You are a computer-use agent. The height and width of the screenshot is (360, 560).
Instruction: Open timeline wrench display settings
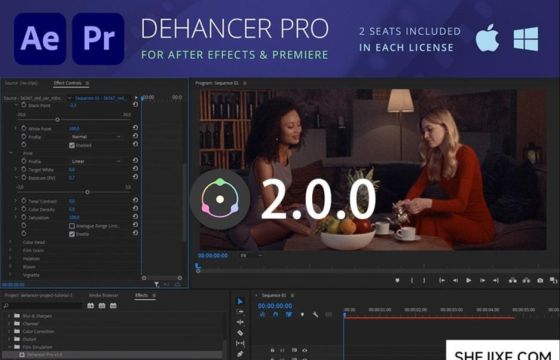pyautogui.click(x=315, y=315)
